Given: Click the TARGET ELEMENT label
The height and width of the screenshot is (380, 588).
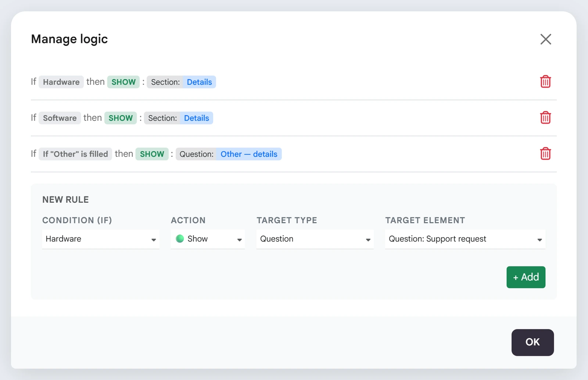Looking at the screenshot, I should (x=425, y=220).
